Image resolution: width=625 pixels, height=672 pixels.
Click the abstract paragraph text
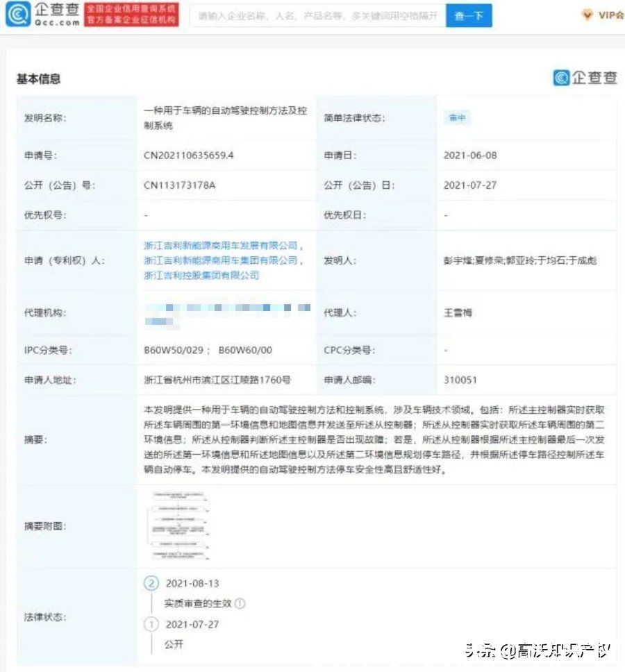[374, 439]
